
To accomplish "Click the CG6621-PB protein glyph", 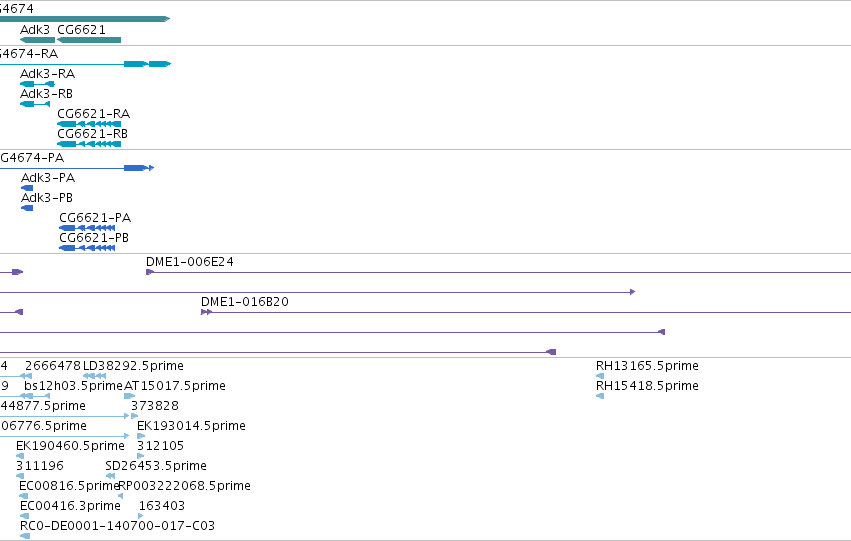I will [87, 248].
